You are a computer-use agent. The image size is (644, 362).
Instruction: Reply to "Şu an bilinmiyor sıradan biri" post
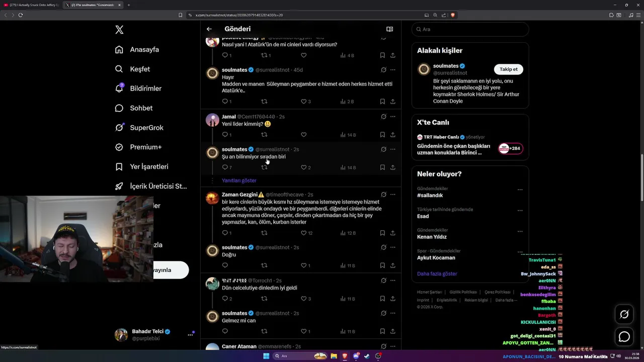point(225,167)
